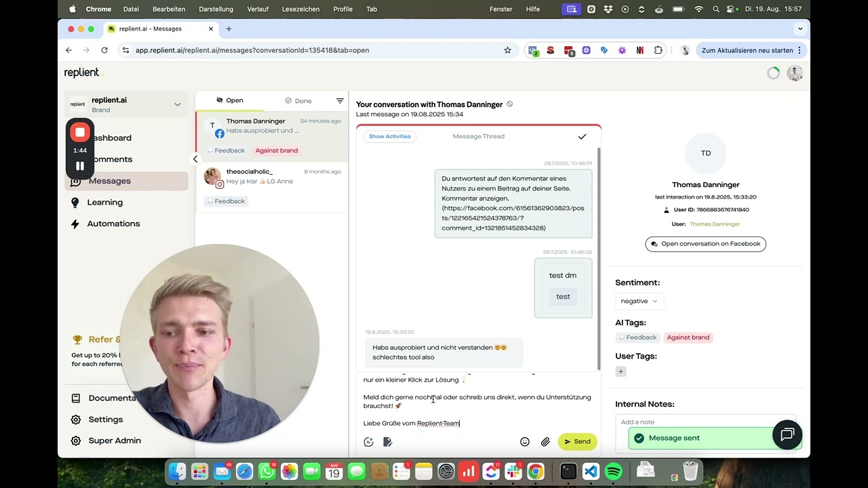868x488 pixels.
Task: Click Spotlight search in the menu bar
Action: coord(717,9)
